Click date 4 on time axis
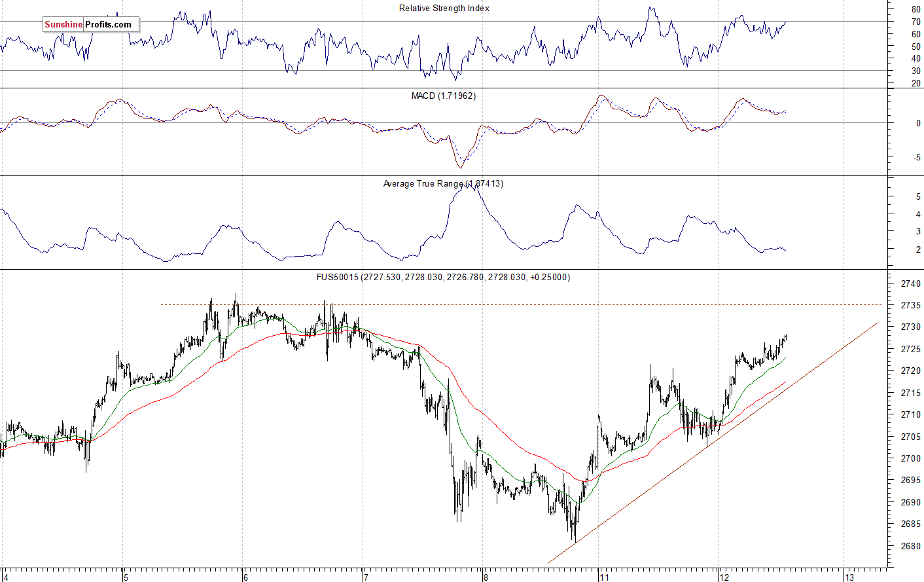The height and width of the screenshot is (582, 924). [x=6, y=577]
